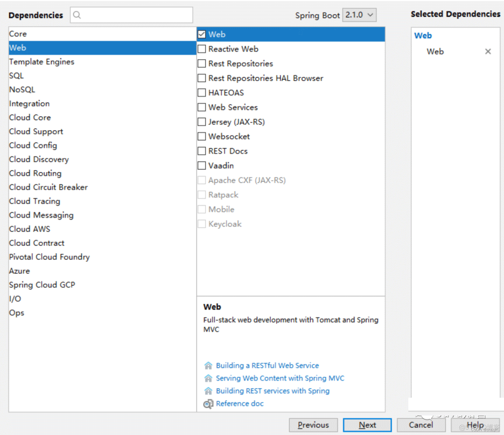Click the search magnifier icon in Dependencies field
Image resolution: width=504 pixels, height=435 pixels.
(x=77, y=15)
